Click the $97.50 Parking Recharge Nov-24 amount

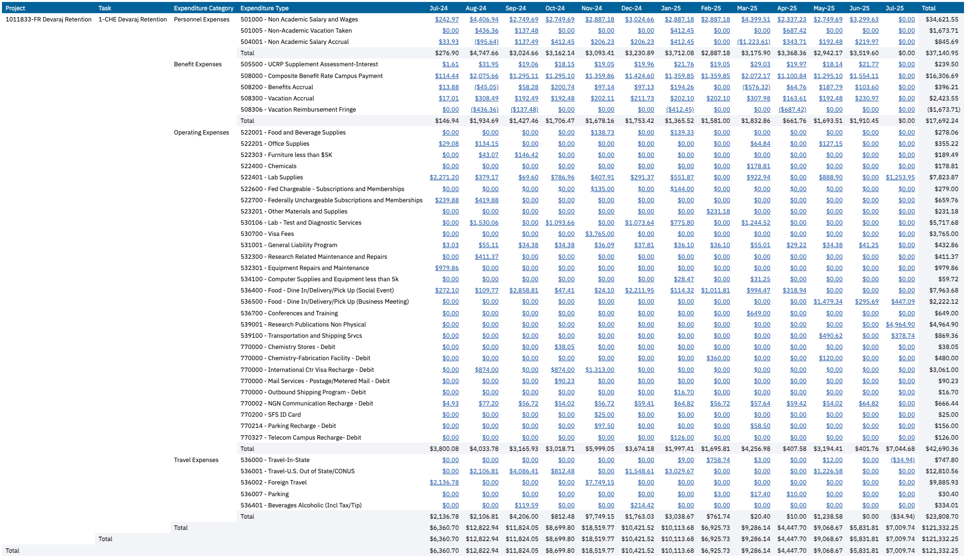click(604, 426)
